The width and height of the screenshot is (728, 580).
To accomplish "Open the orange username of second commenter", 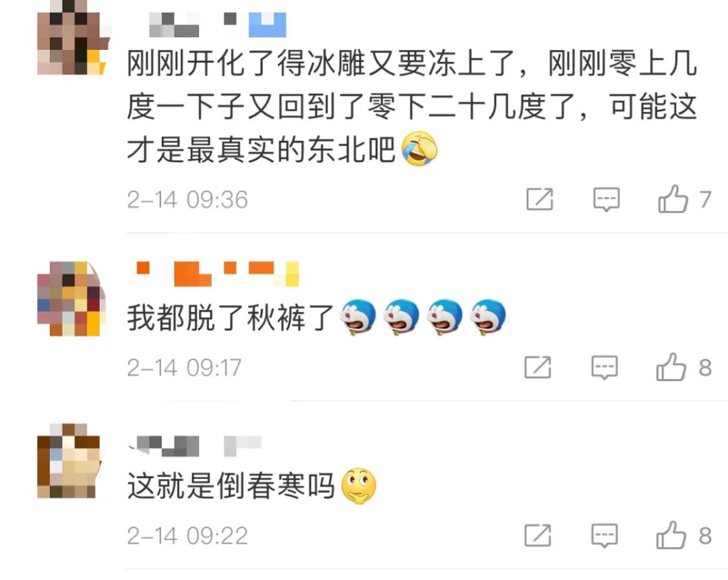I will tap(217, 274).
